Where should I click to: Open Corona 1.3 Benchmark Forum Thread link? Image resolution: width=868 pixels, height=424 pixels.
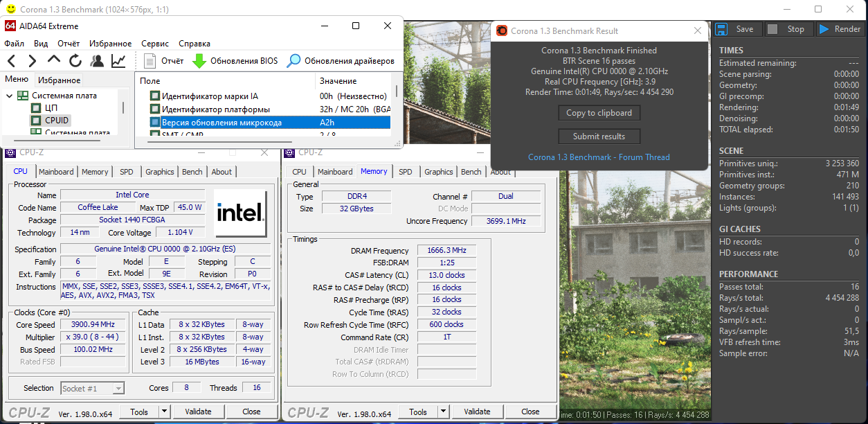[599, 157]
